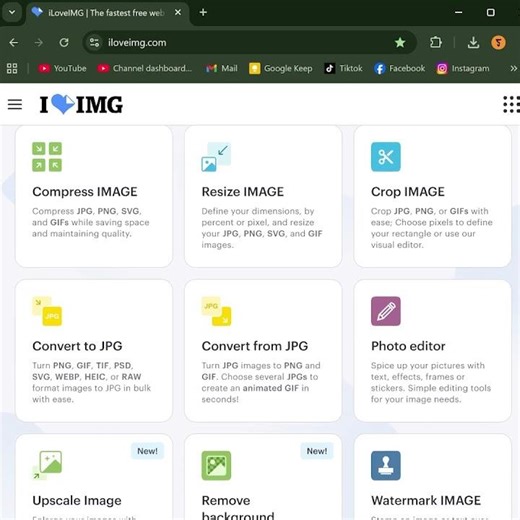Viewport: 520px width, 520px height.
Task: Open the browser profile avatar
Action: pyautogui.click(x=498, y=43)
